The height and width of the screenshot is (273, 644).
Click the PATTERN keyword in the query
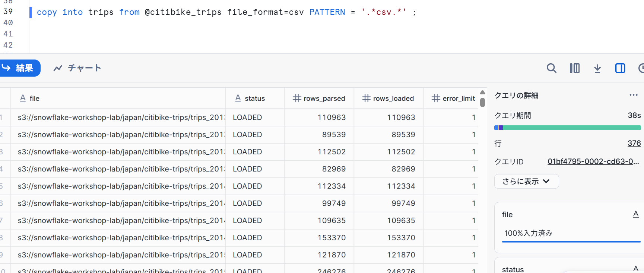[327, 12]
